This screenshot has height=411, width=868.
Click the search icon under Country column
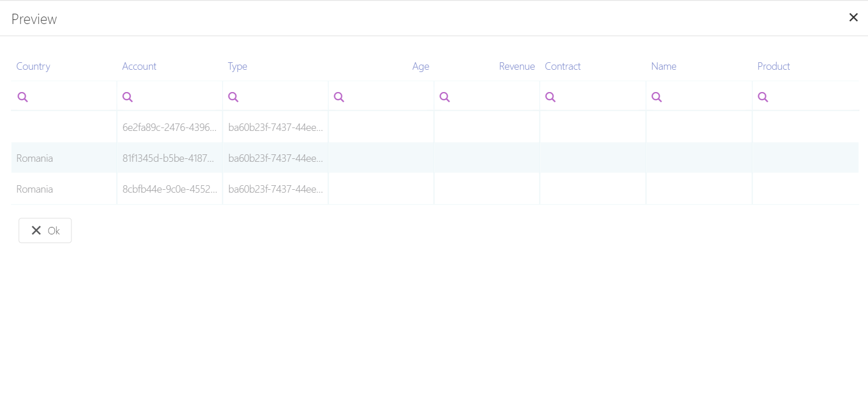pyautogui.click(x=23, y=97)
